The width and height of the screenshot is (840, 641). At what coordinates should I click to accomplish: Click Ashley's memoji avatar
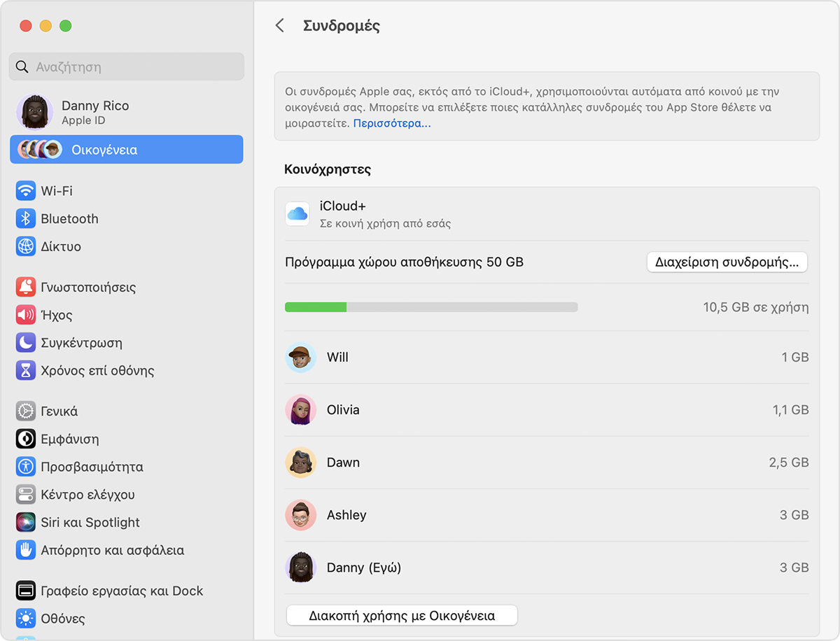pos(301,515)
